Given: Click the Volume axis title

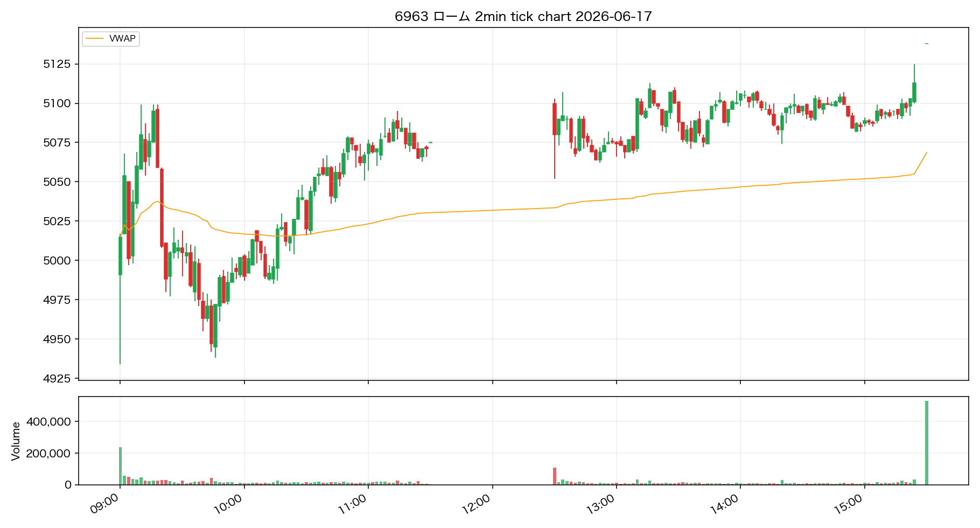Looking at the screenshot, I should (16, 441).
